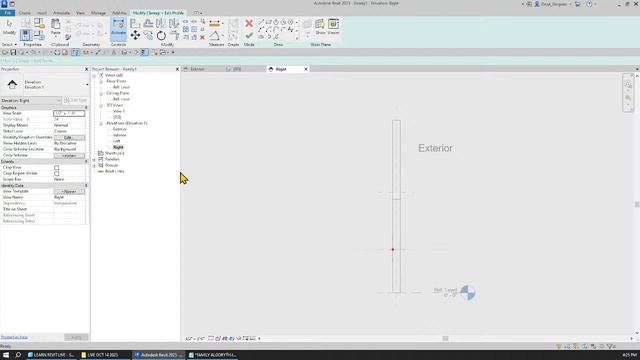Collapse the Identity Data properties section
The image size is (640, 360).
click(x=86, y=185)
